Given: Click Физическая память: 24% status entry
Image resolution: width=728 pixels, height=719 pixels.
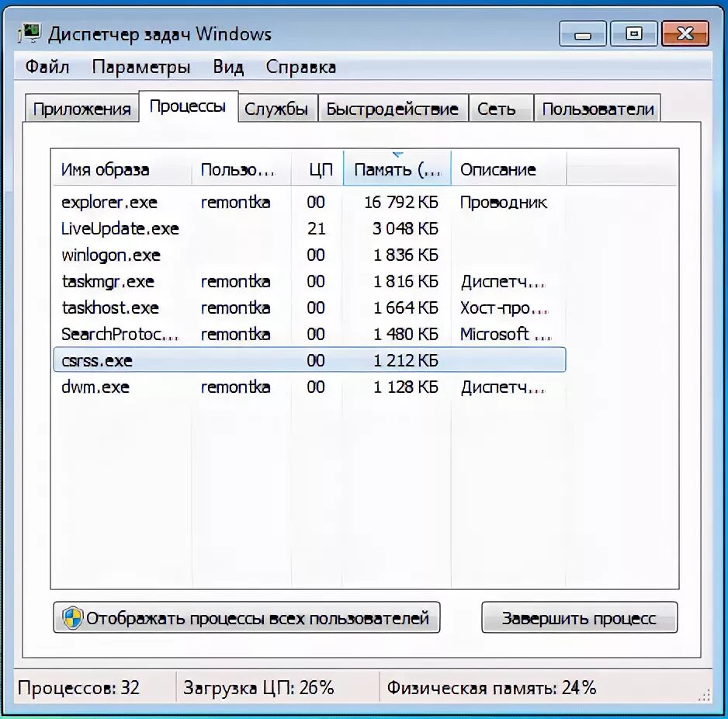Looking at the screenshot, I should tap(491, 687).
